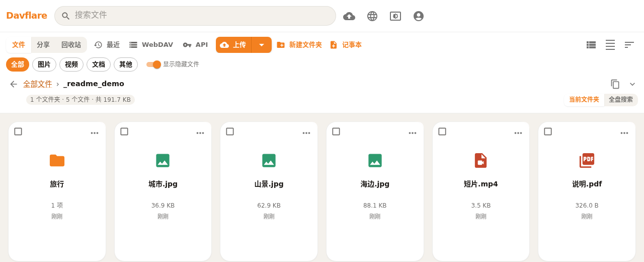
Task: Open 记事本 notepad
Action: (346, 45)
